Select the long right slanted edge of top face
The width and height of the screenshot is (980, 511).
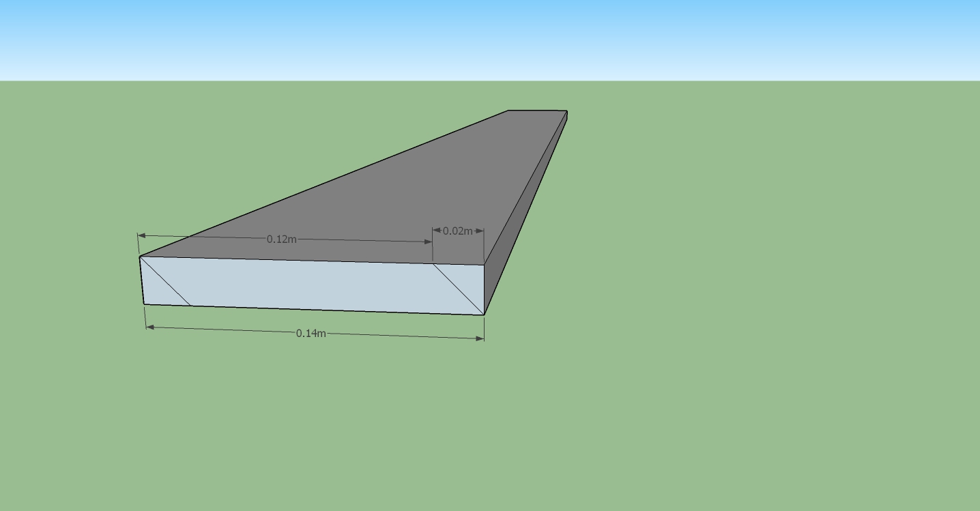pyautogui.click(x=525, y=188)
